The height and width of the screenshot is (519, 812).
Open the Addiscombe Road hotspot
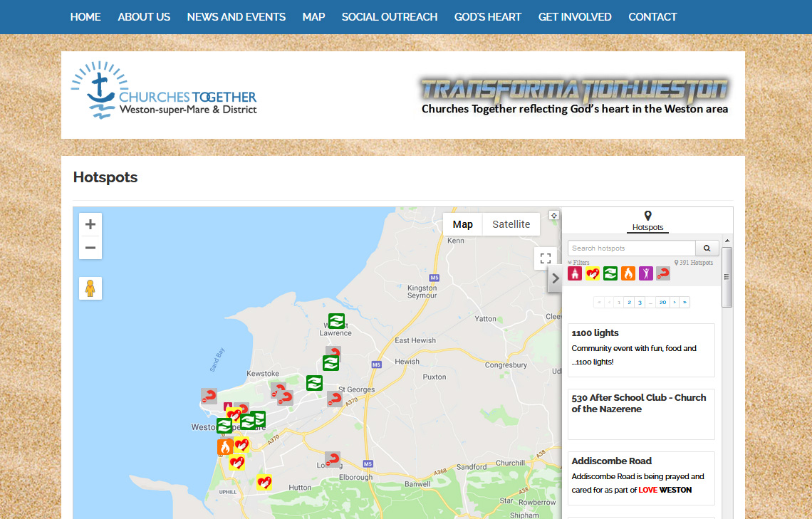(x=611, y=461)
